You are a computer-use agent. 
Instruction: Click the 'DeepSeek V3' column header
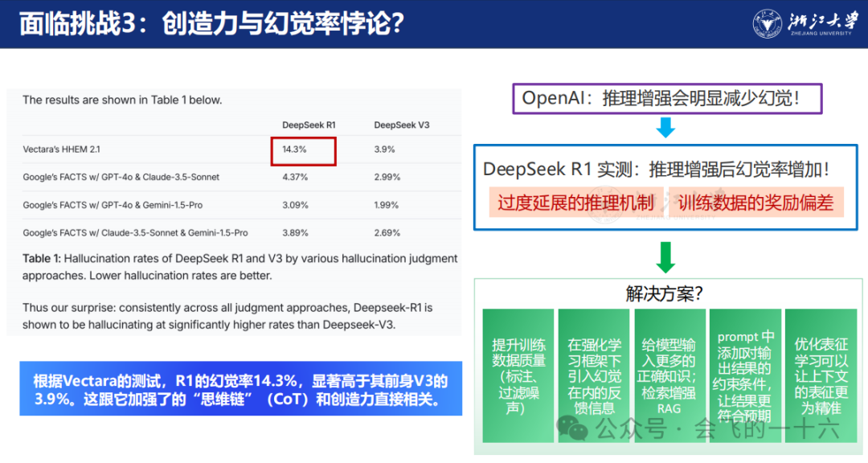(401, 125)
